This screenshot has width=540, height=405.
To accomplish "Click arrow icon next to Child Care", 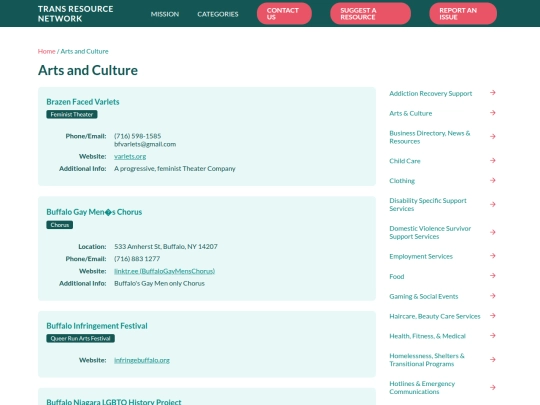I will [x=493, y=160].
